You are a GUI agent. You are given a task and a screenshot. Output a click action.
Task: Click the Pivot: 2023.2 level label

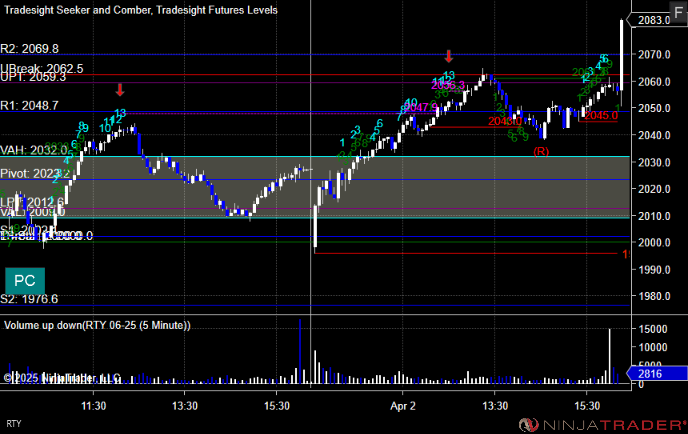35,174
